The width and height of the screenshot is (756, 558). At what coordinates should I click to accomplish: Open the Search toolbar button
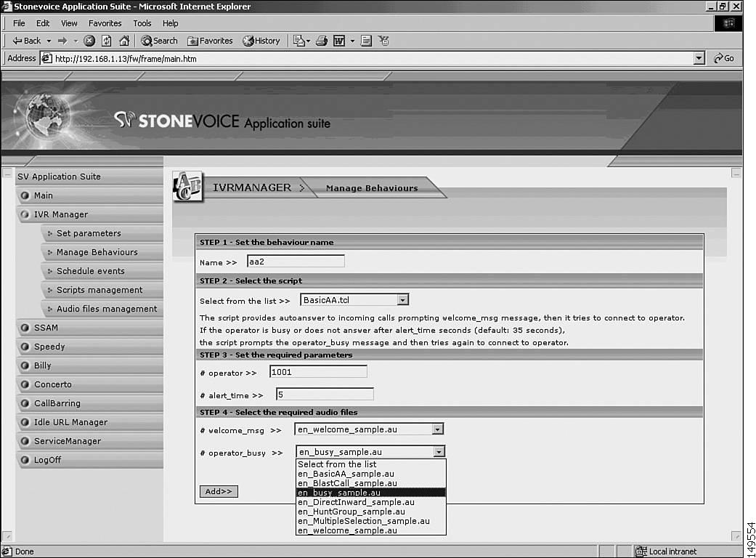[x=159, y=41]
